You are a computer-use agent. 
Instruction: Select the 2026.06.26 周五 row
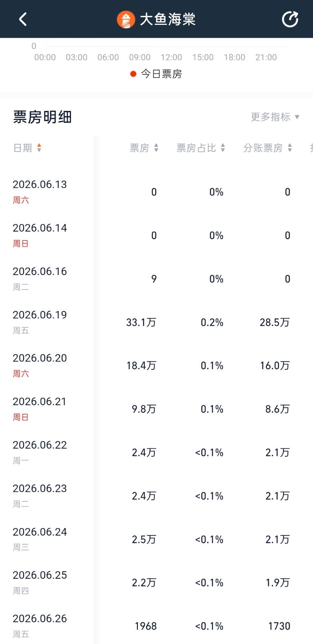pos(156,626)
